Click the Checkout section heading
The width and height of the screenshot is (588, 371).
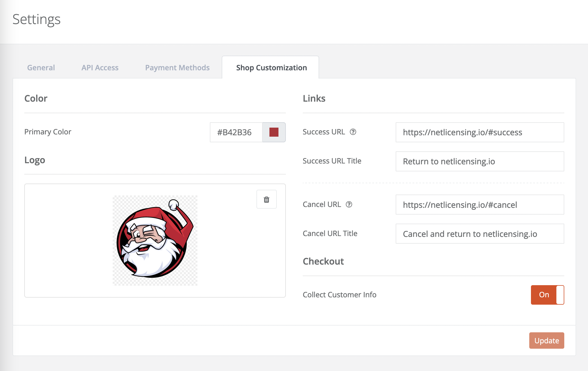tap(323, 261)
